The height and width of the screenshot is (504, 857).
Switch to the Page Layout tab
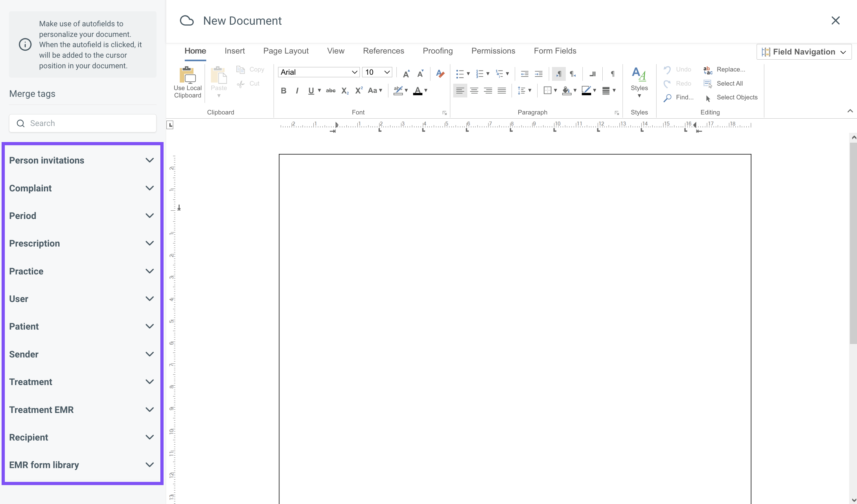point(286,51)
